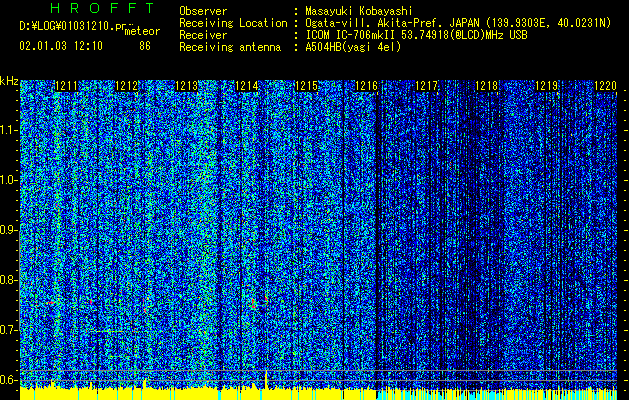
Task: Click the meteor count value 86
Action: click(x=145, y=46)
